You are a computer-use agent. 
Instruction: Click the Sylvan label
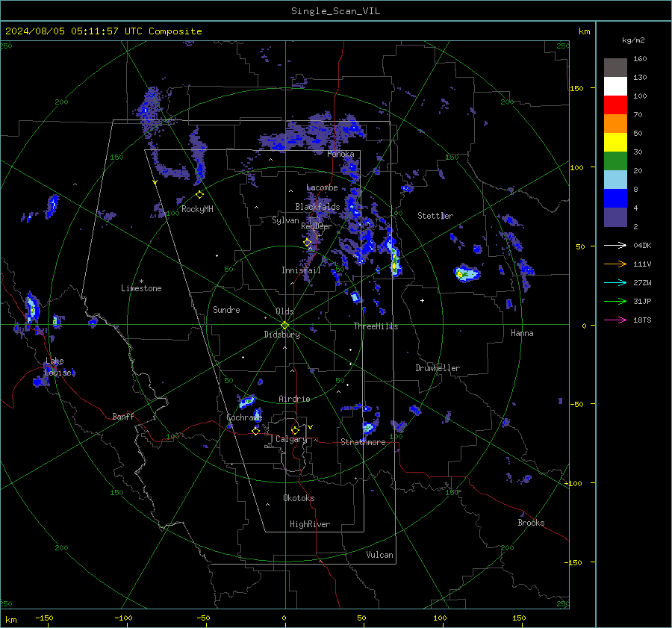tap(285, 220)
